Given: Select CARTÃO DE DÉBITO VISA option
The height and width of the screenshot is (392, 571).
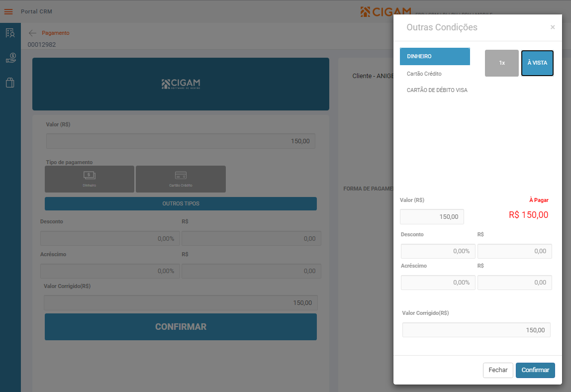Looking at the screenshot, I should click(437, 90).
